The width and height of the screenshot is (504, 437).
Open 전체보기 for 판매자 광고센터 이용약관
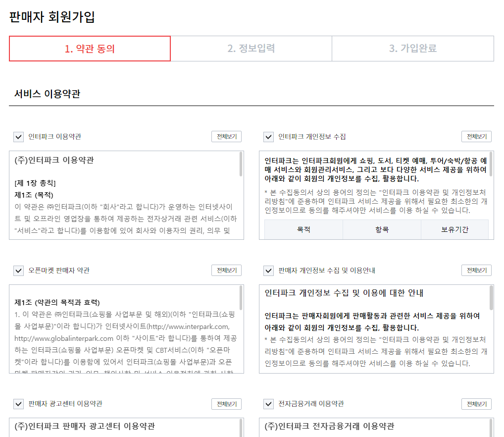[227, 404]
